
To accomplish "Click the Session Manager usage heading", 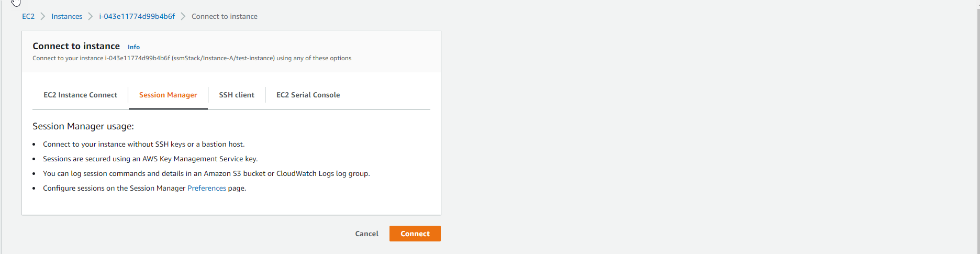I will (83, 126).
